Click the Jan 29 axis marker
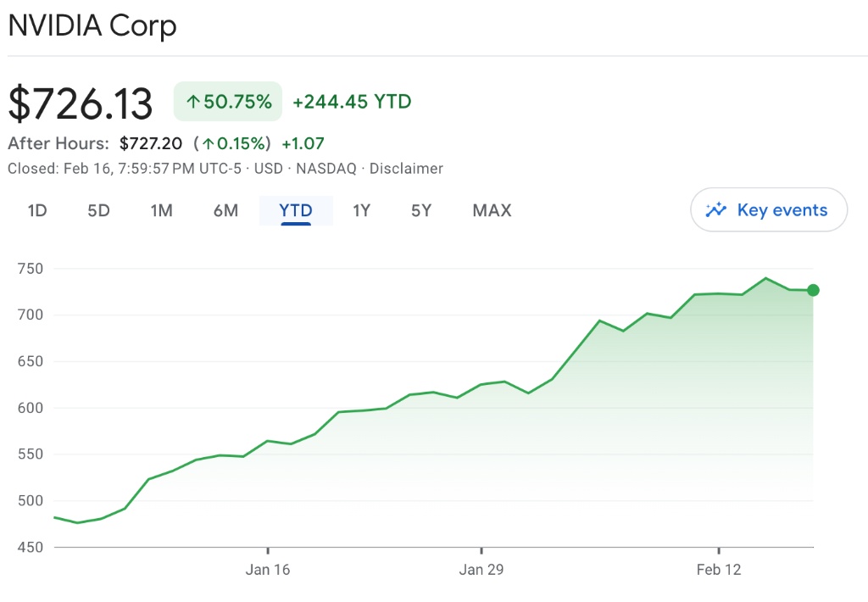The image size is (868, 602). click(x=481, y=569)
